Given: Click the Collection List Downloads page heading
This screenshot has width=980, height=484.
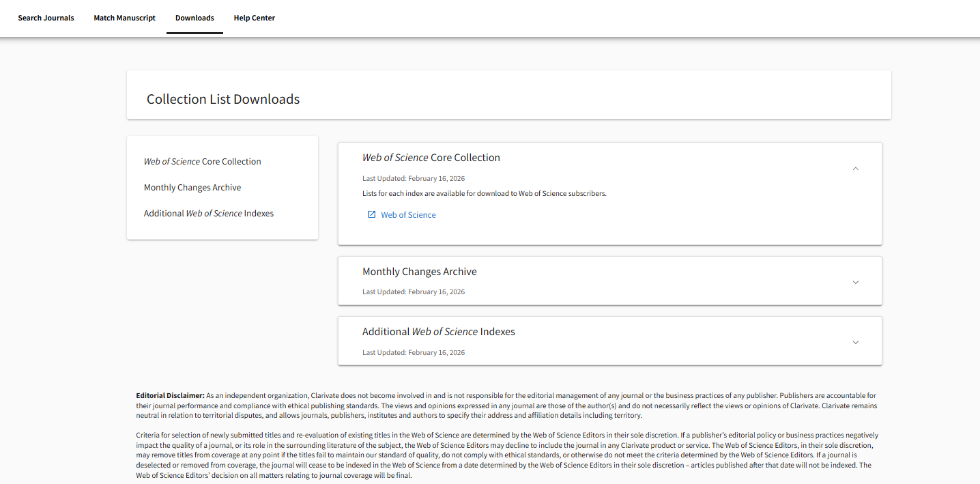Looking at the screenshot, I should 223,100.
